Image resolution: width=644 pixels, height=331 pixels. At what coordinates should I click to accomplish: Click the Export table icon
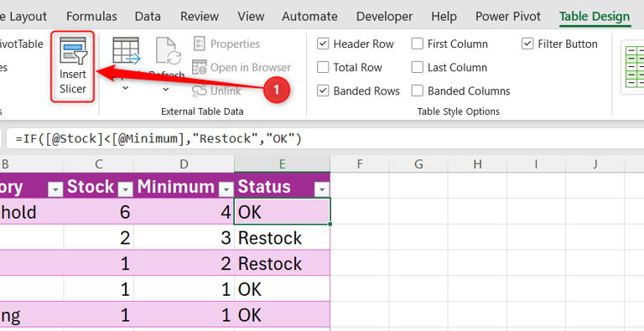coord(126,51)
